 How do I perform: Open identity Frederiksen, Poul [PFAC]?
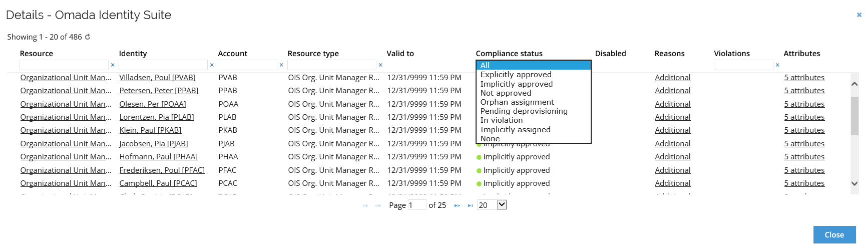tap(162, 170)
